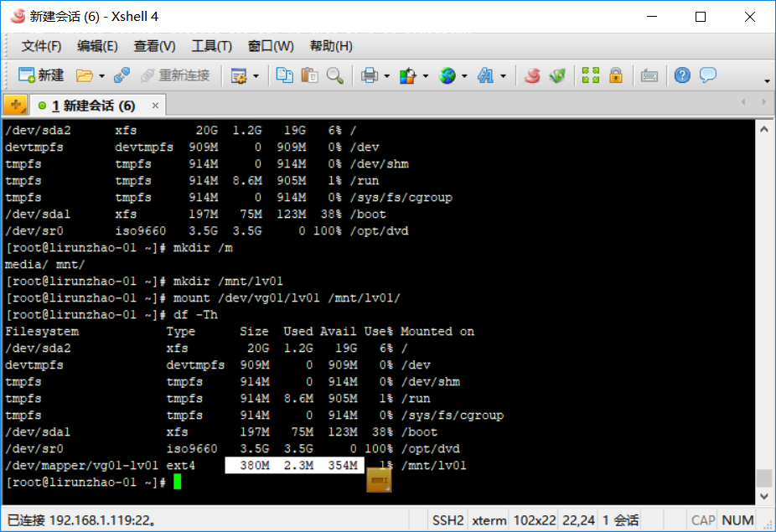The image size is (776, 532).
Task: Click the 'NUM' indicator in status bar
Action: (x=737, y=520)
